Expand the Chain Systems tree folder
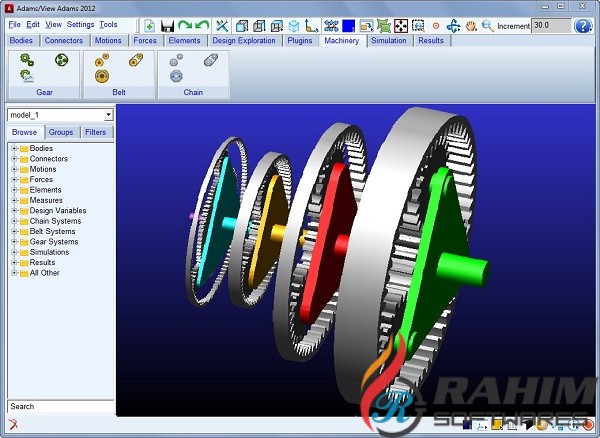600x438 pixels. [x=14, y=221]
